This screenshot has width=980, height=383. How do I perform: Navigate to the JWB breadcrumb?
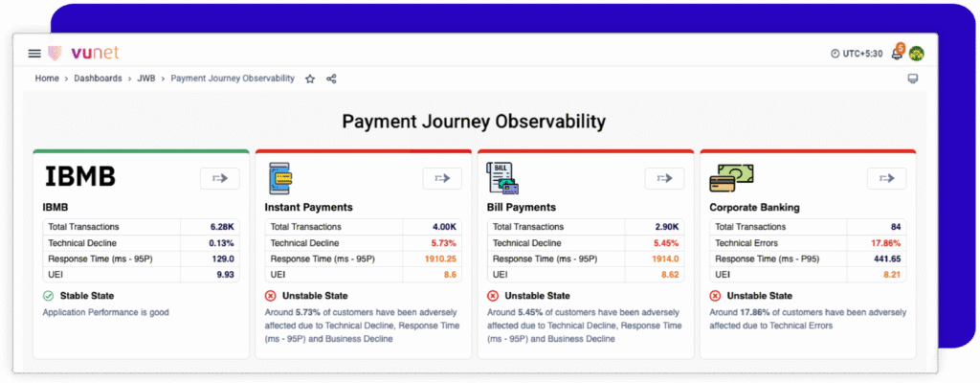click(x=145, y=79)
